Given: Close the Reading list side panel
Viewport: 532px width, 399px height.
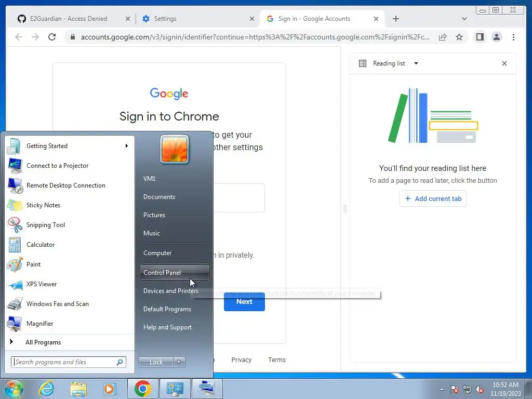Looking at the screenshot, I should point(504,63).
